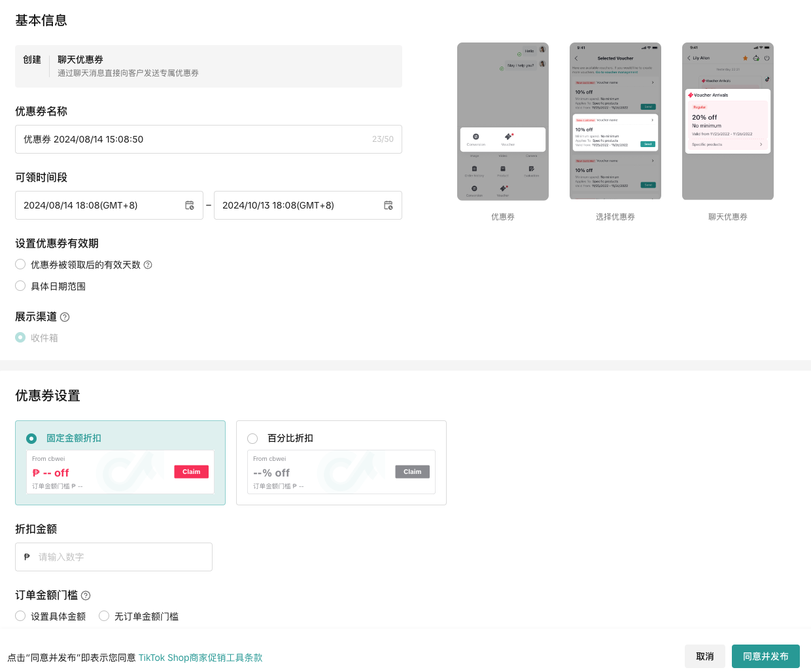The width and height of the screenshot is (811, 672).
Task: Click calendar icon in end date field
Action: [388, 205]
